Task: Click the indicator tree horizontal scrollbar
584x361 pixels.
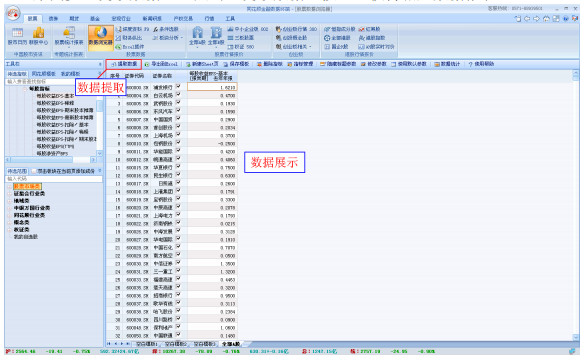Action: click(x=51, y=159)
